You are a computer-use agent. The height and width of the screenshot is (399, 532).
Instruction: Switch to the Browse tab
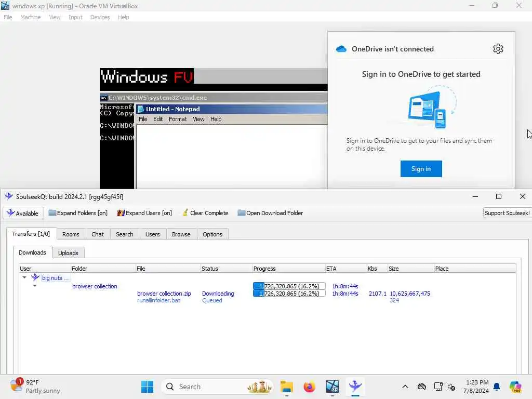tap(181, 234)
